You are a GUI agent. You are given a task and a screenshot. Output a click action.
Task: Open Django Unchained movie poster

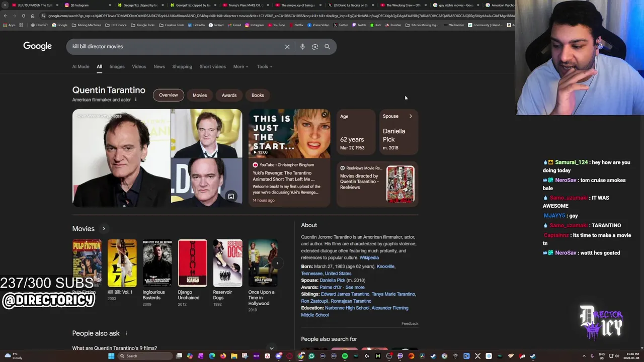192,263
